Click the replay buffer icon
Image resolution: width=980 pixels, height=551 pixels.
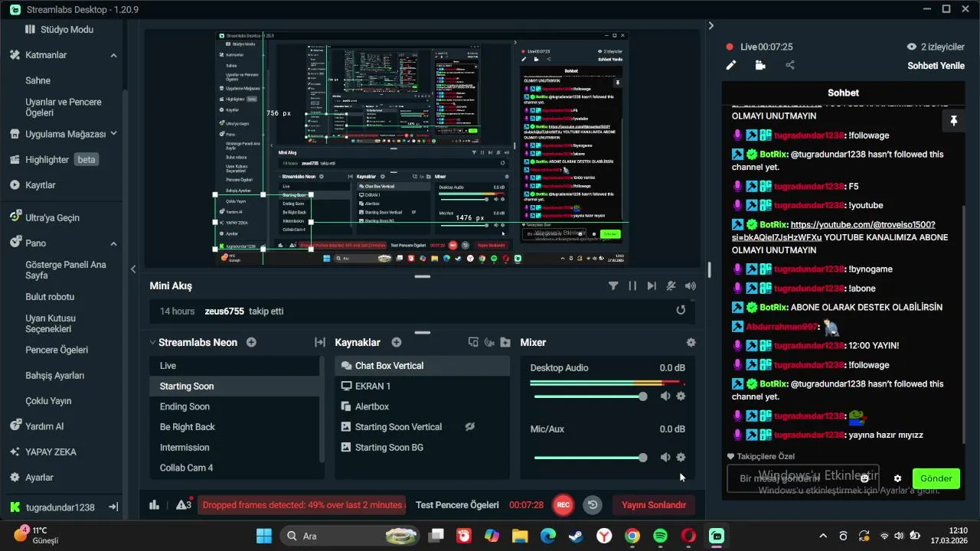coord(592,505)
